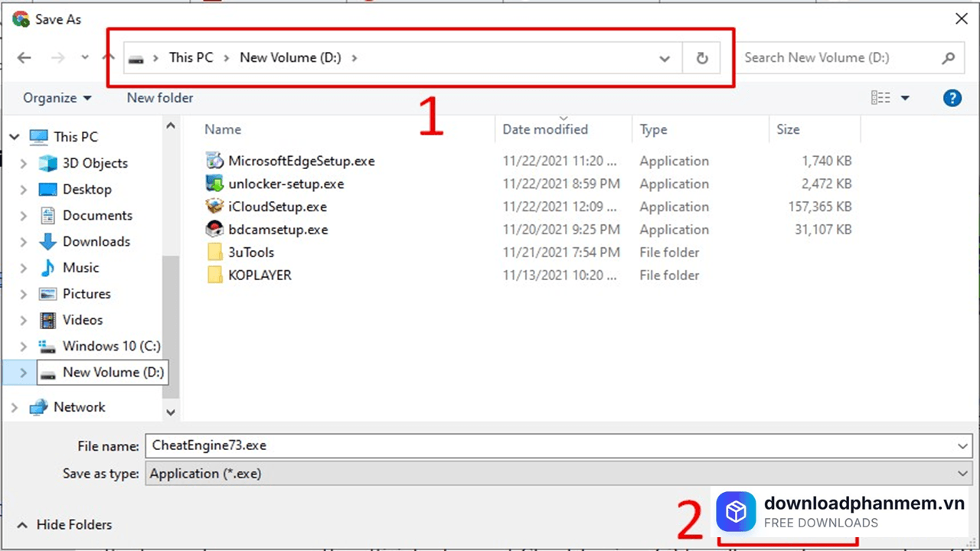Click the refresh button in address bar

click(701, 58)
